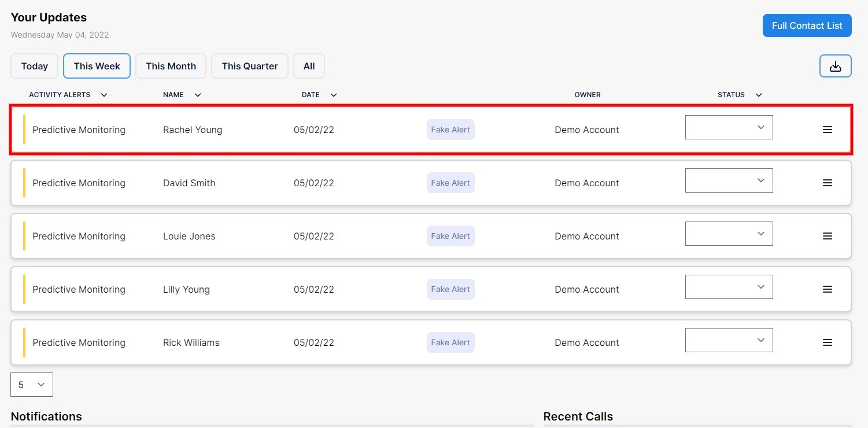Sort by the Name column chevron

click(x=197, y=94)
